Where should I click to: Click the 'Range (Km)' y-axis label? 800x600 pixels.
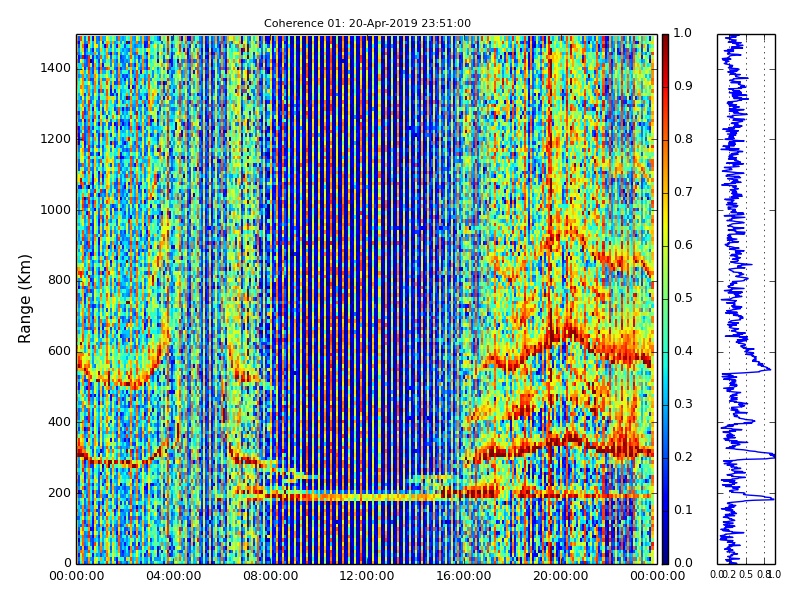coord(26,298)
